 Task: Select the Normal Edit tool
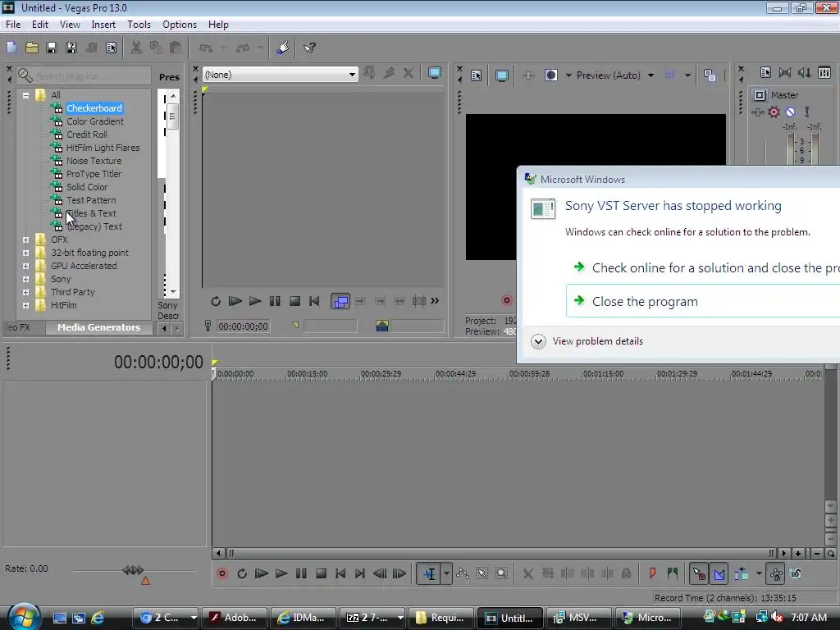pyautogui.click(x=428, y=573)
